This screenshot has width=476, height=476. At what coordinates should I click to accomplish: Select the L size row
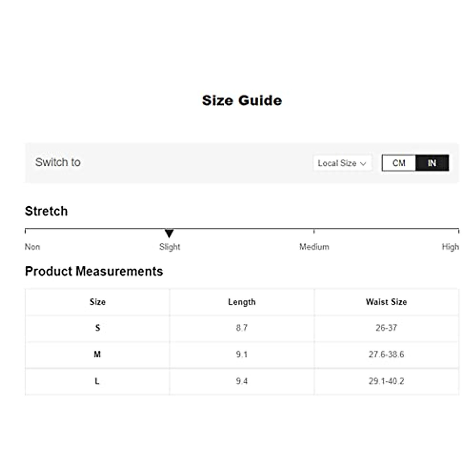tap(97, 381)
